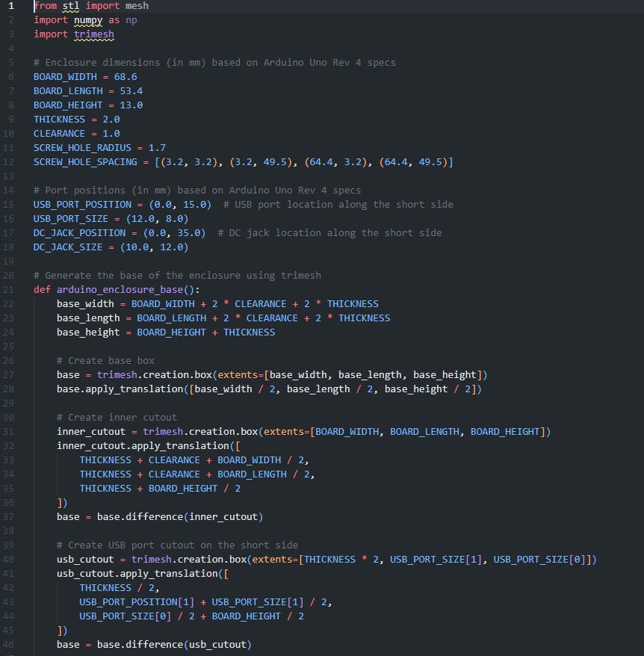644x656 pixels.
Task: Click 'DC_JACK_POSITION' on line 17
Action: (79, 233)
